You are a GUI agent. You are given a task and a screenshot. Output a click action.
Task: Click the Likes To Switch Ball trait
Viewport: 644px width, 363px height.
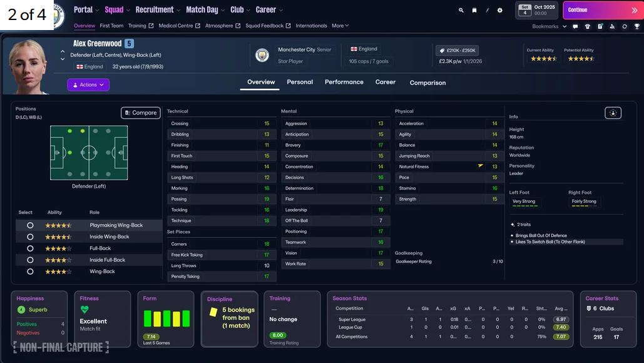[x=550, y=242]
